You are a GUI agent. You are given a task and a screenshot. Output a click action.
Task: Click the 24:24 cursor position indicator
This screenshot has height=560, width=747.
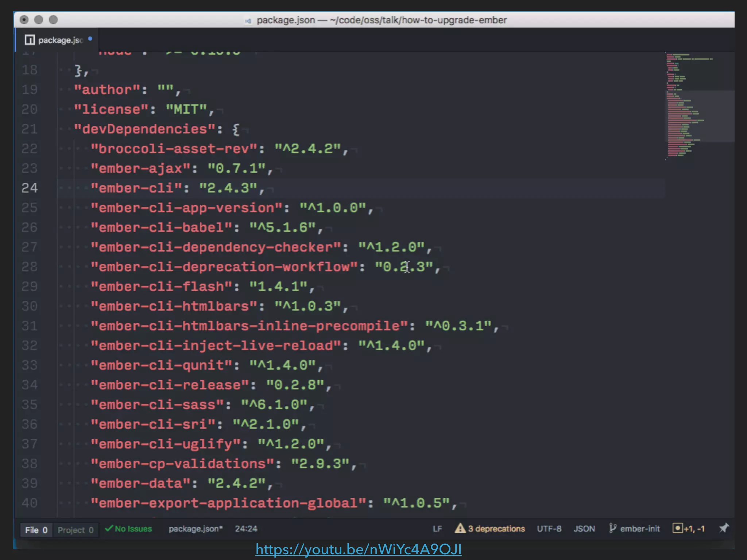click(x=246, y=529)
